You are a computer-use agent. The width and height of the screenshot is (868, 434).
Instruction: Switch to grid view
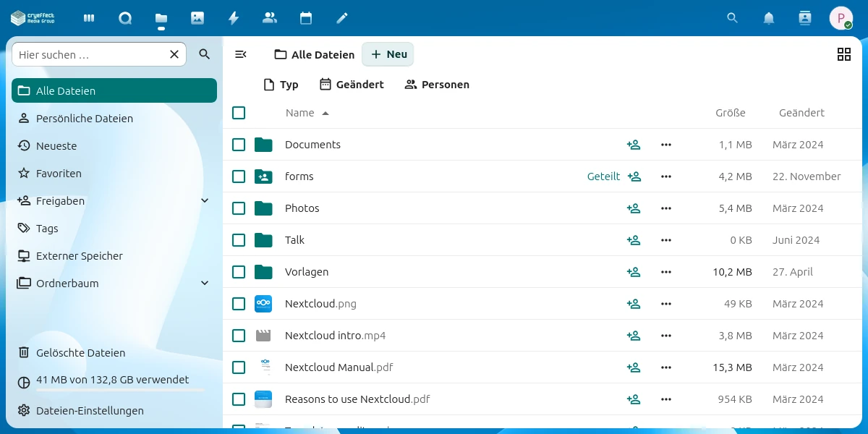click(x=843, y=54)
